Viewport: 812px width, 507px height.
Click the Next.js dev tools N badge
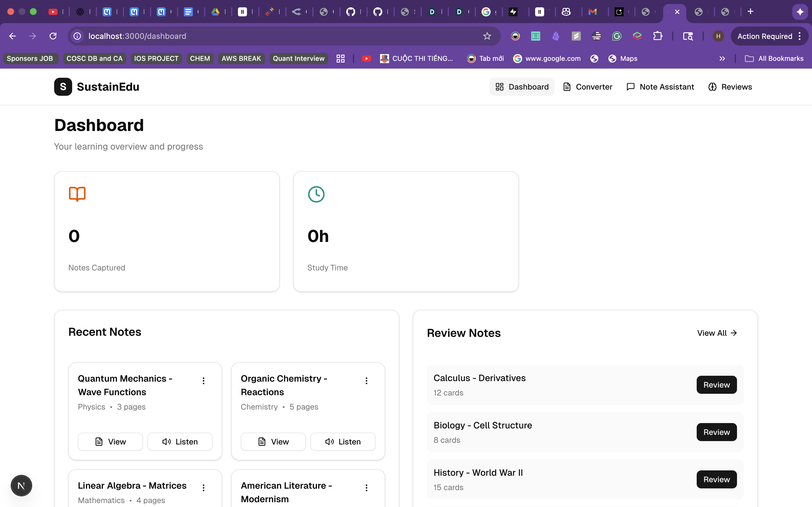tap(21, 485)
